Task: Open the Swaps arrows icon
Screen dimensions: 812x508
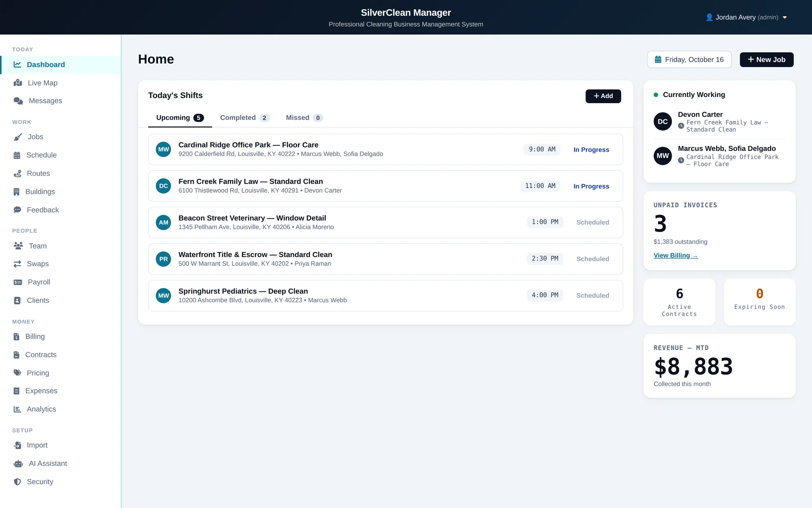Action: (17, 264)
